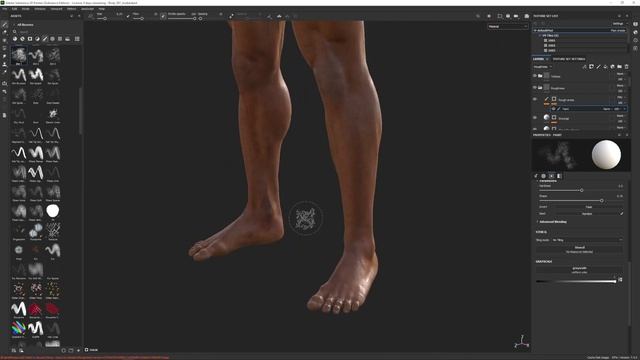
Task: Switch the assets grid view size
Action: coord(77,39)
